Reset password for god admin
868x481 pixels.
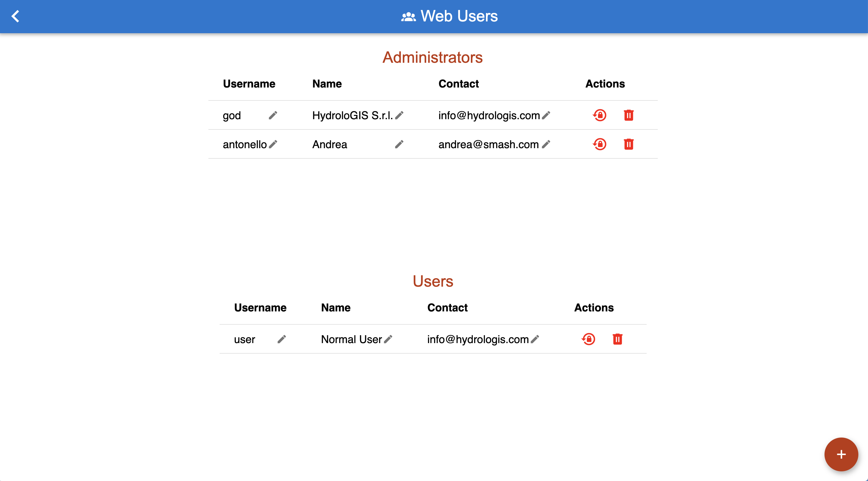[600, 116]
